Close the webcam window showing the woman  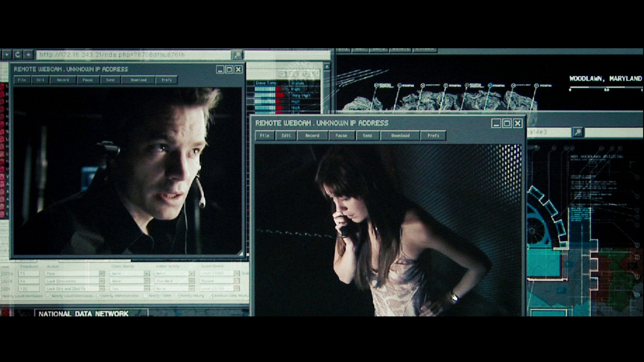[x=518, y=123]
